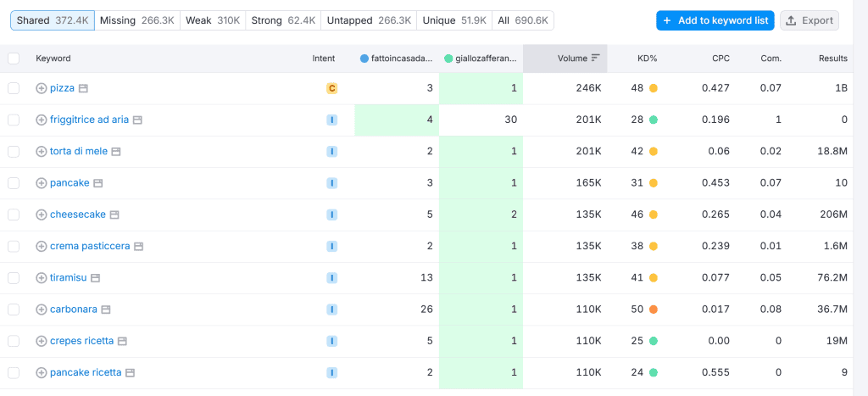Sort by the fattoincasada domain column
Viewport: 868px width, 396px height.
tap(397, 59)
